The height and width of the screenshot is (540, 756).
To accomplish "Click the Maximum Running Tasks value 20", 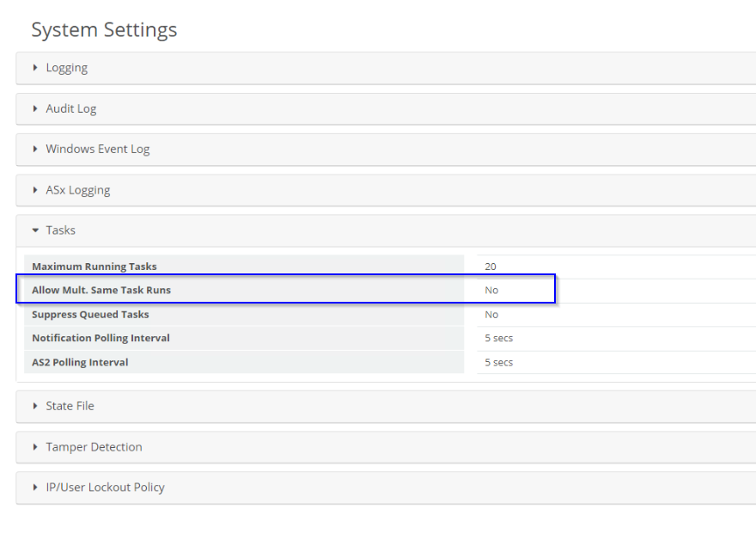I will pos(491,266).
